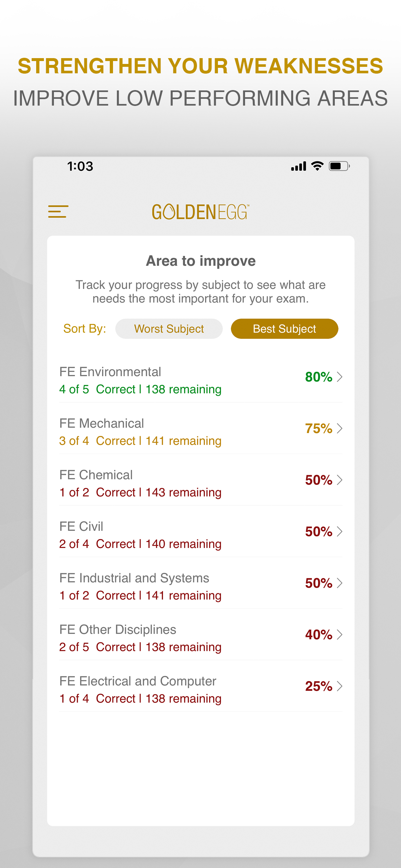Viewport: 401px width, 868px height.
Task: Select FE Electrical and Computer row title
Action: click(138, 681)
